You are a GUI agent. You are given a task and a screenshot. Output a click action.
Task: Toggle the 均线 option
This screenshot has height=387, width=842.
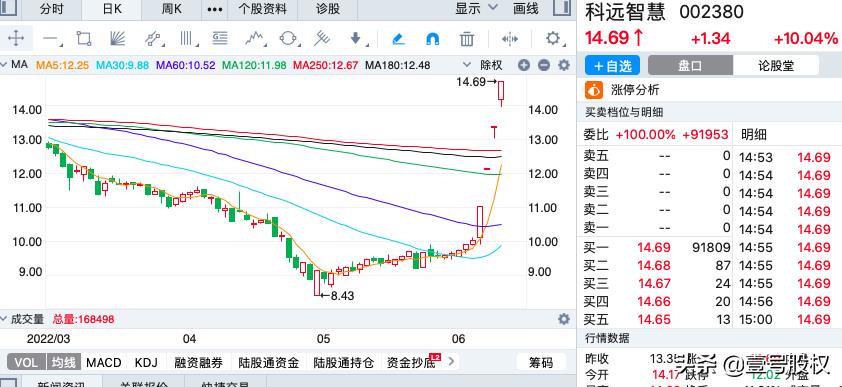tap(63, 362)
